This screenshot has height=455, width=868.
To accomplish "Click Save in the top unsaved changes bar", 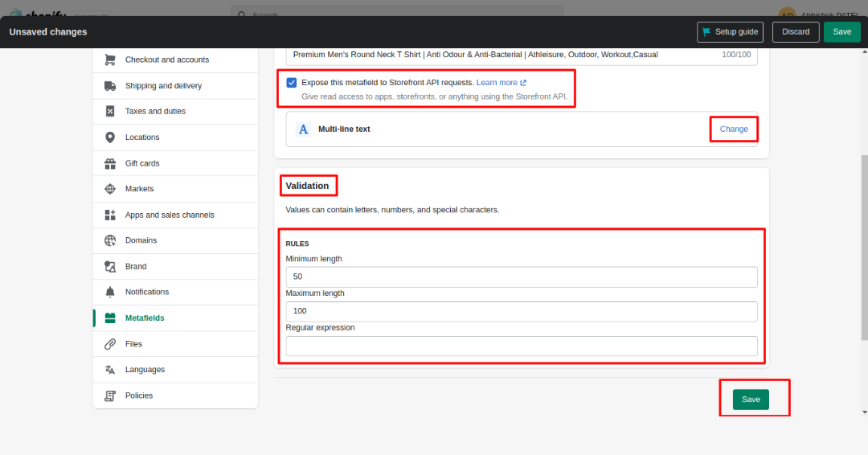I will pyautogui.click(x=842, y=32).
